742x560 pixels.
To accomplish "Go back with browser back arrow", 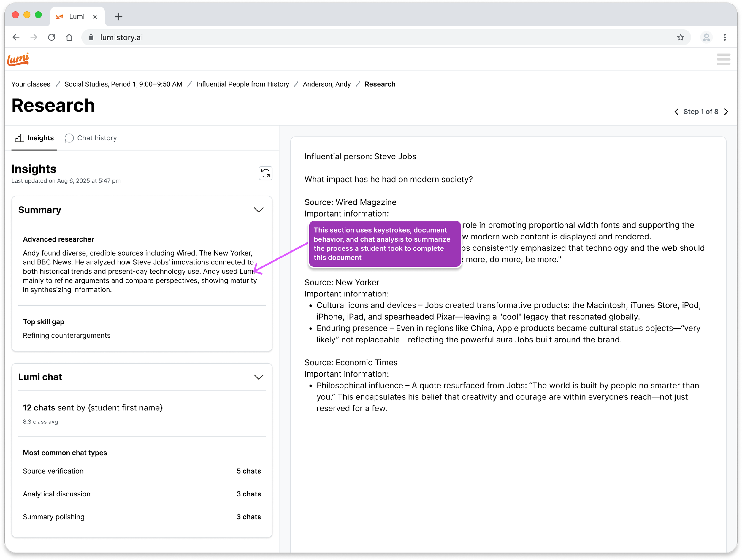I will (x=16, y=37).
